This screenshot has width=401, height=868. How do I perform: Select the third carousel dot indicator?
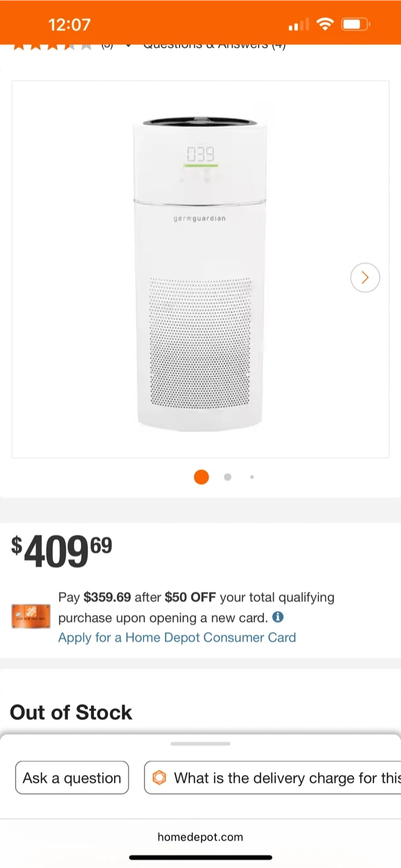click(x=251, y=477)
